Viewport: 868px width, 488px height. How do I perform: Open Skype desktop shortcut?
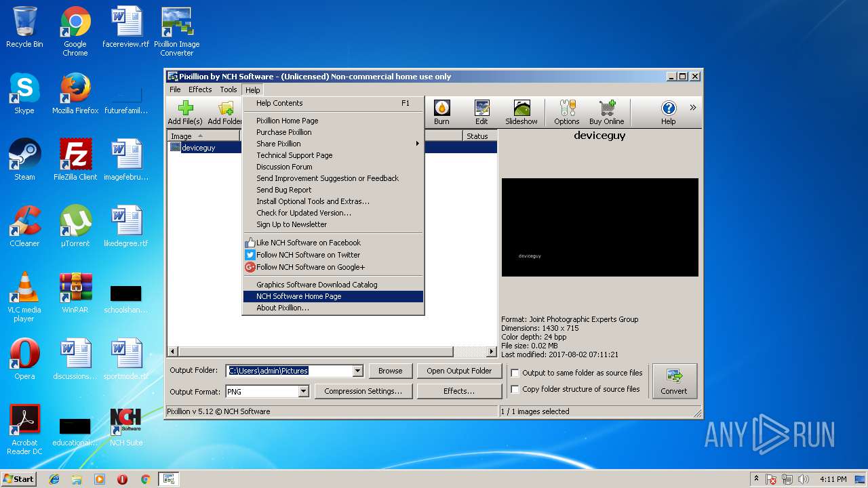click(24, 94)
